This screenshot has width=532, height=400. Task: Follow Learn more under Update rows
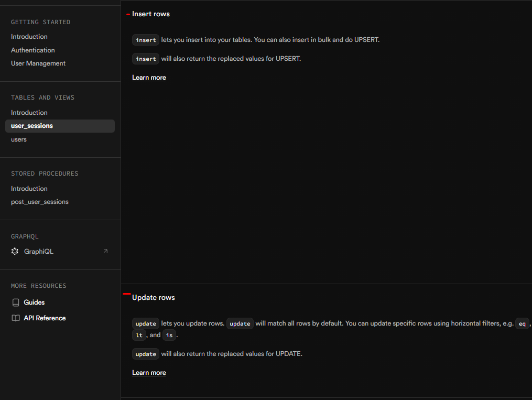(x=149, y=373)
